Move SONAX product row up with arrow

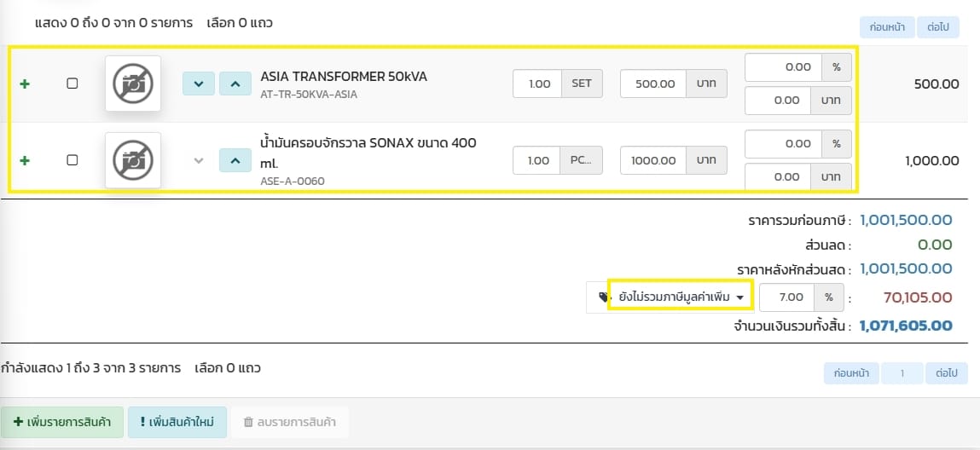(x=235, y=160)
